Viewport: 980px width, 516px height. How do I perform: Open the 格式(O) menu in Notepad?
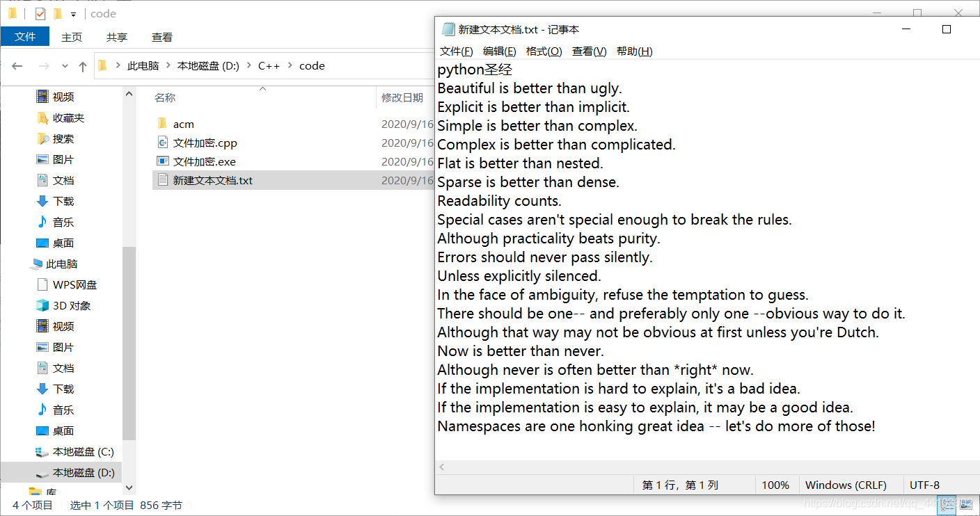(544, 51)
